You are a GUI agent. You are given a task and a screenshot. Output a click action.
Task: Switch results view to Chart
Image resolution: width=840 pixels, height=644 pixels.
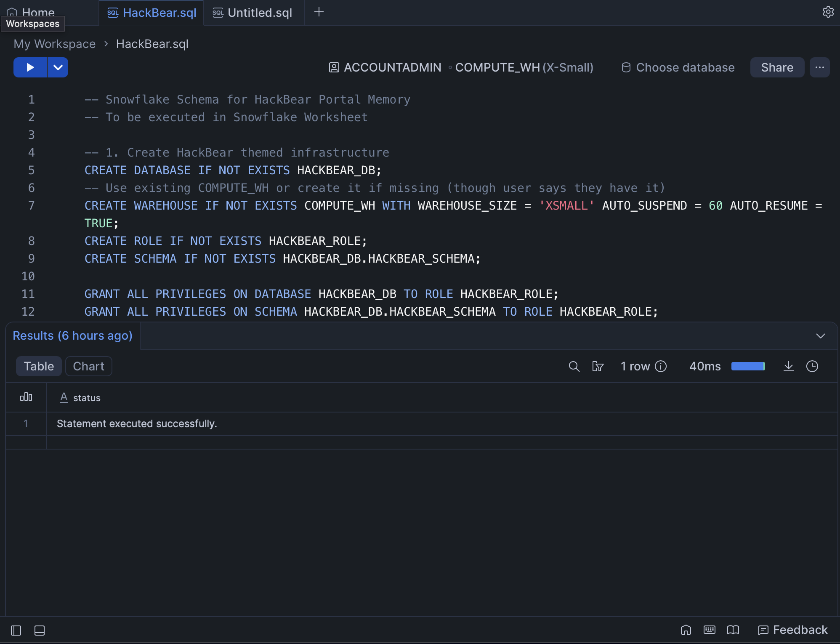88,366
